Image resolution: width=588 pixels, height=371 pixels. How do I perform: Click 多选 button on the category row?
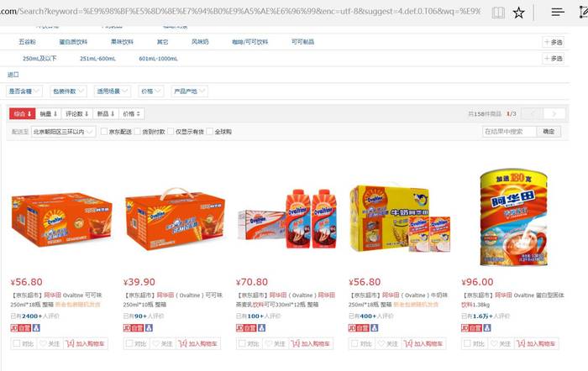click(553, 42)
